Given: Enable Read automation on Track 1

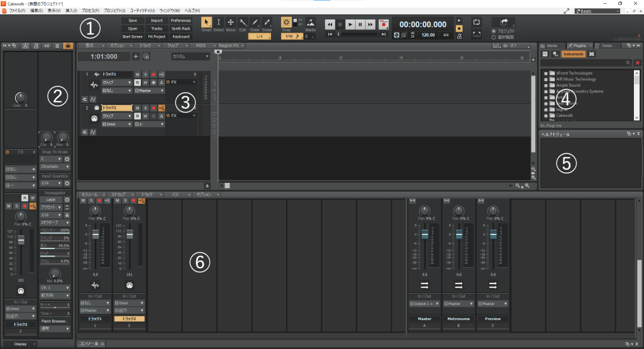Looking at the screenshot, I should (137, 82).
